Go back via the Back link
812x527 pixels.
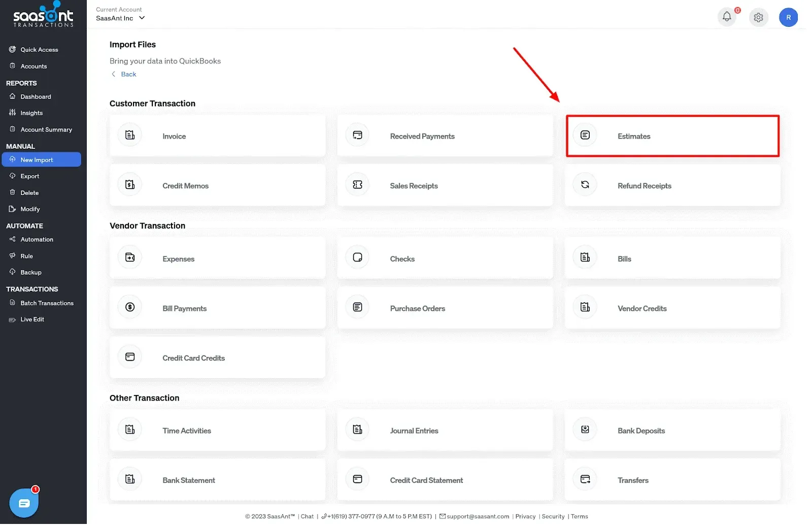coord(124,74)
